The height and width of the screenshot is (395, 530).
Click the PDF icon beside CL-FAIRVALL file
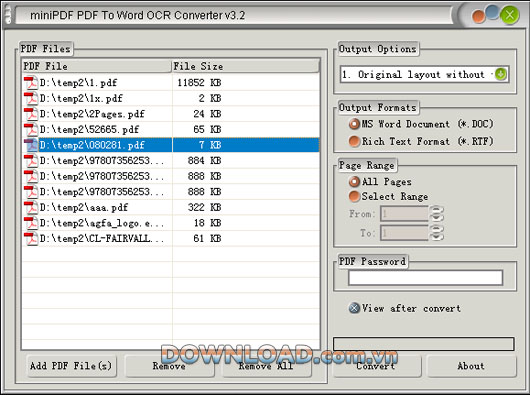point(31,238)
